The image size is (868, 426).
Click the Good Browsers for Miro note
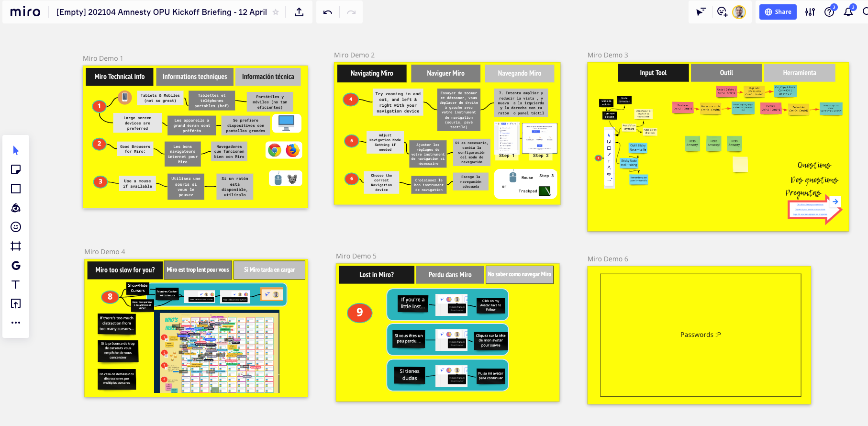coord(135,149)
